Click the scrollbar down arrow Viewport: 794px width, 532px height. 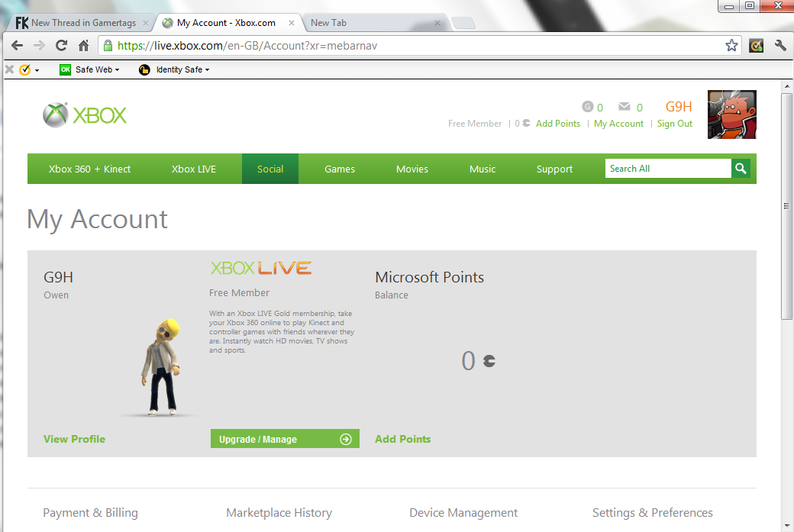[x=786, y=526]
